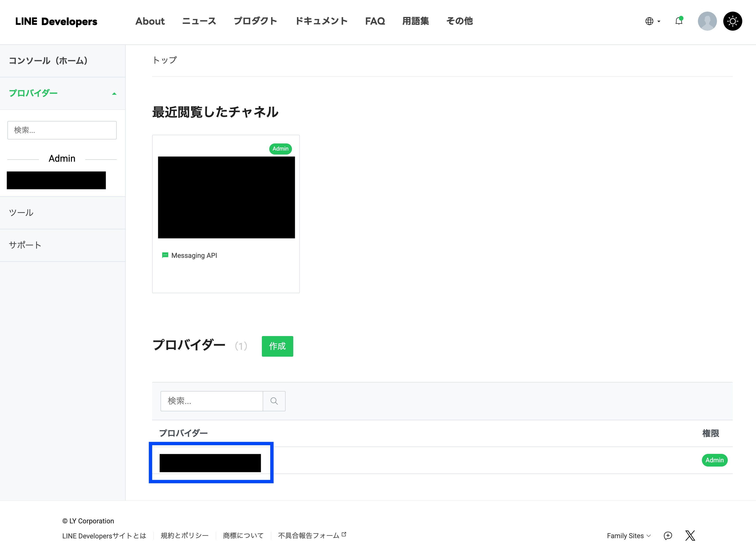Open the 不具合報告フォーム external link
The image size is (756, 554).
coord(312,536)
